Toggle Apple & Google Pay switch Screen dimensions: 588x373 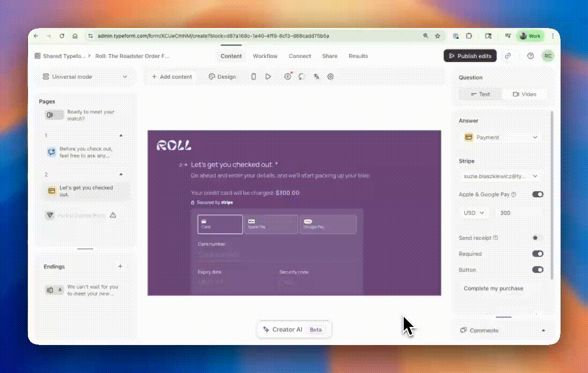(537, 194)
